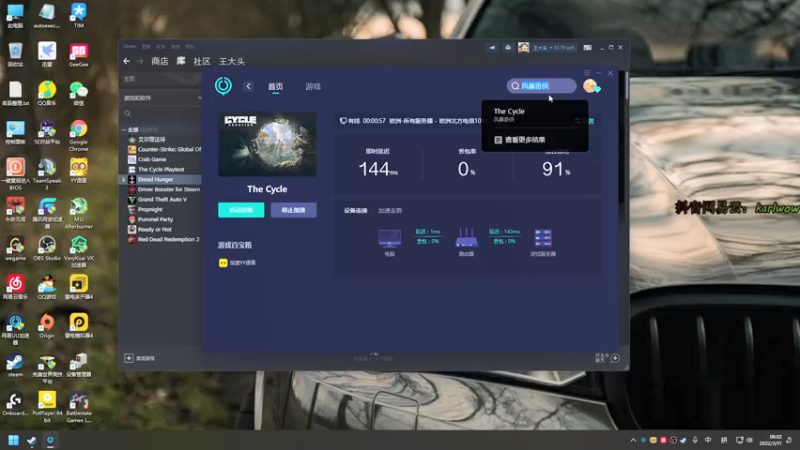Focus the accelerator search input field

click(541, 86)
